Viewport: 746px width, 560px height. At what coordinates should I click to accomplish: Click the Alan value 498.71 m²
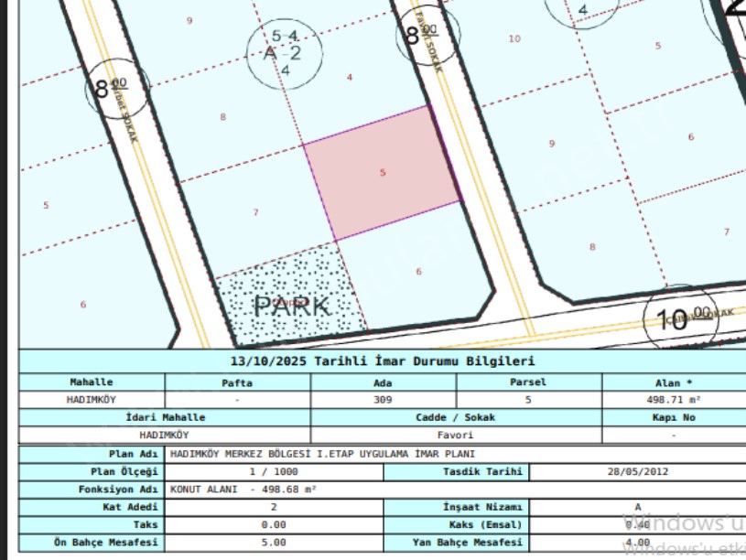673,400
